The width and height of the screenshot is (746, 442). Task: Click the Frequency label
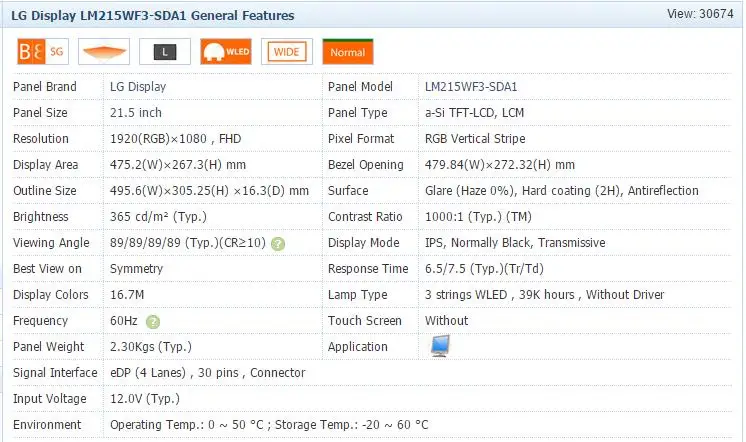pos(40,321)
